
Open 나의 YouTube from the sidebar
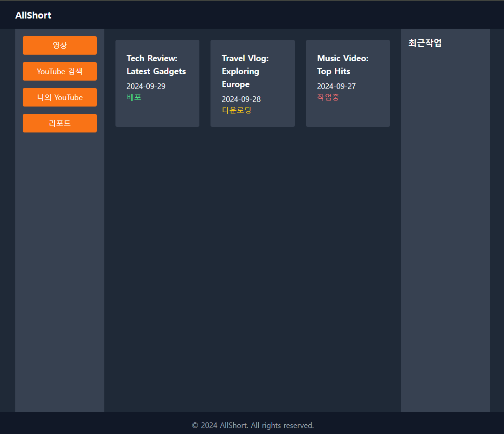pos(60,97)
